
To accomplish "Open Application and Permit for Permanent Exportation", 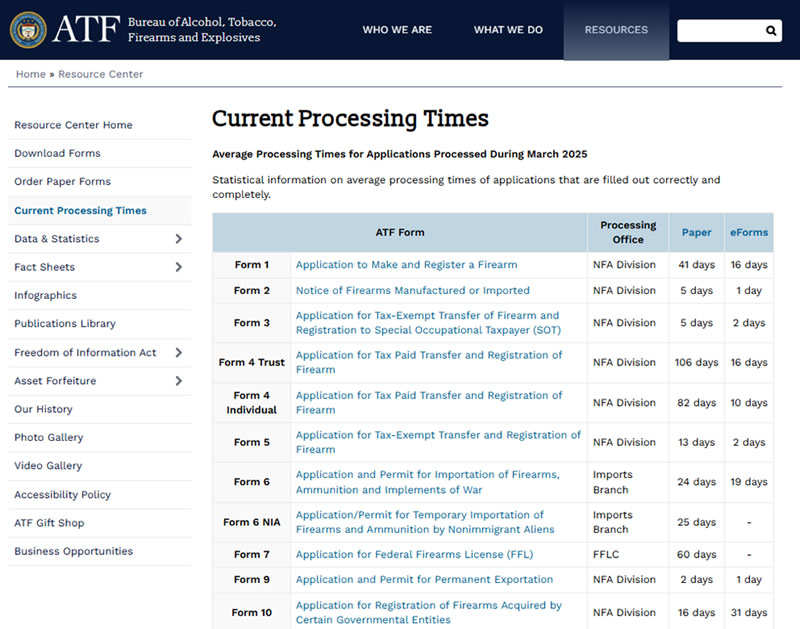I will tap(424, 580).
